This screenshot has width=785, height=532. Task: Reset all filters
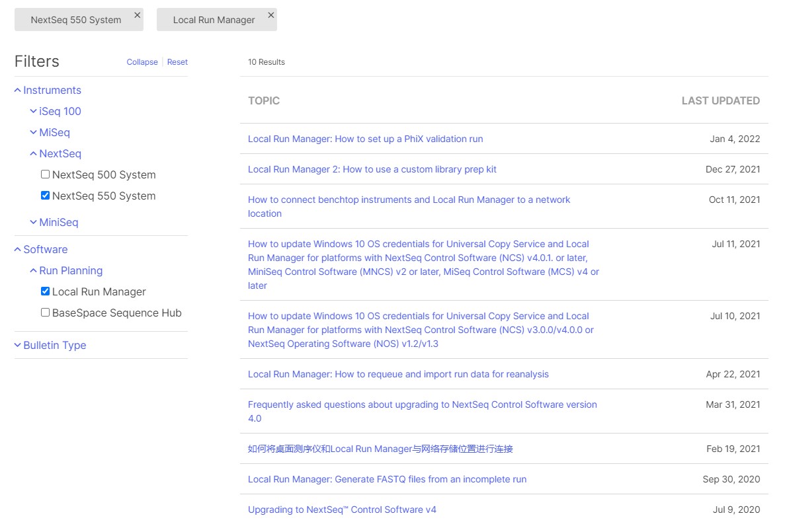177,62
